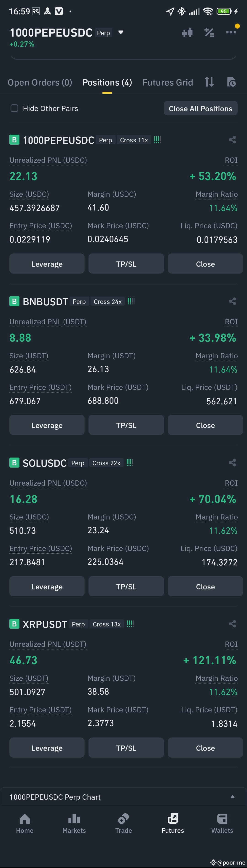Tap TP/SL for the XRPUSDT position

[126, 748]
